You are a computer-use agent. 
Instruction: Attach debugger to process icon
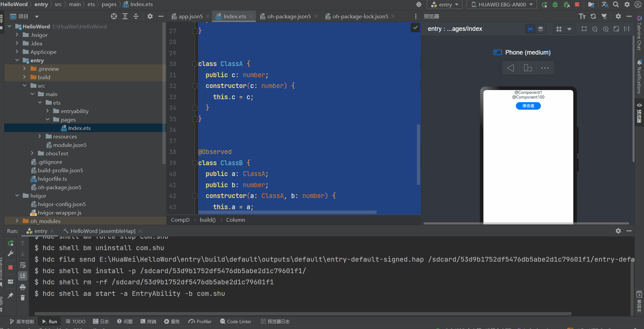pos(567,4)
